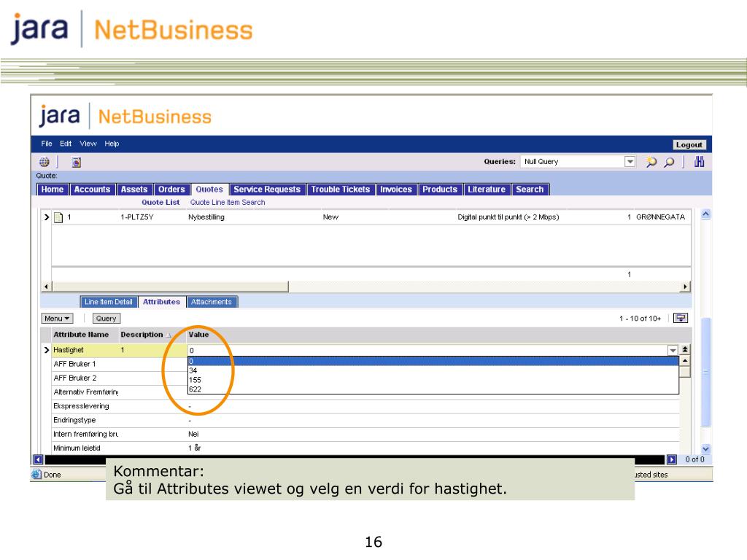
Task: Switch to the Products tab
Action: pyautogui.click(x=440, y=190)
